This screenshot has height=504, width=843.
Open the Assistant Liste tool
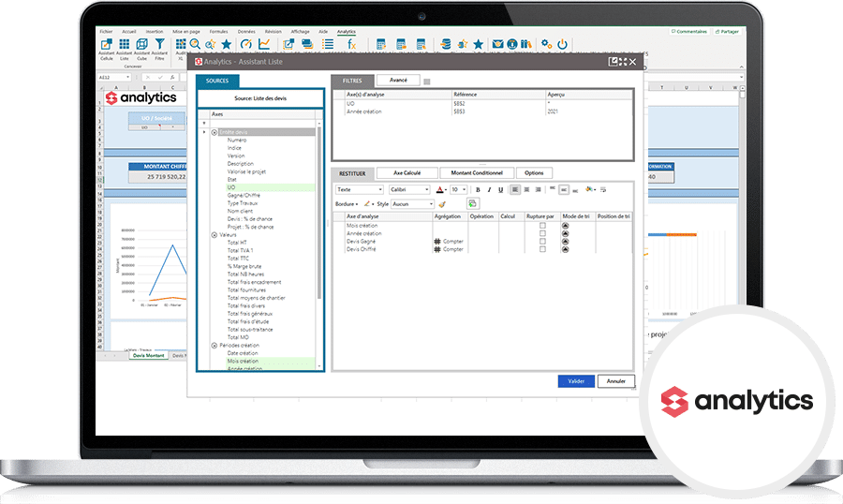pos(125,48)
